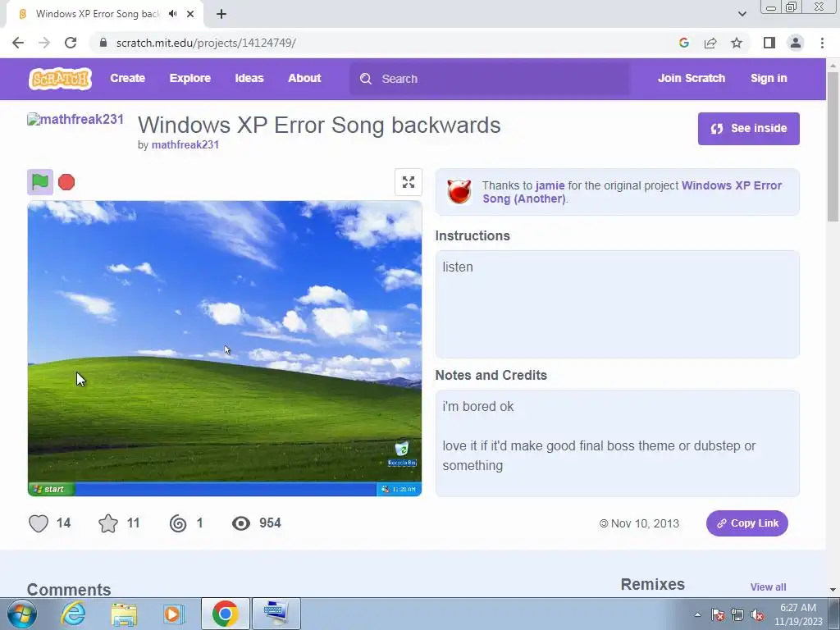Click the Recycle Bin in the project stage
The image size is (840, 630).
(402, 453)
